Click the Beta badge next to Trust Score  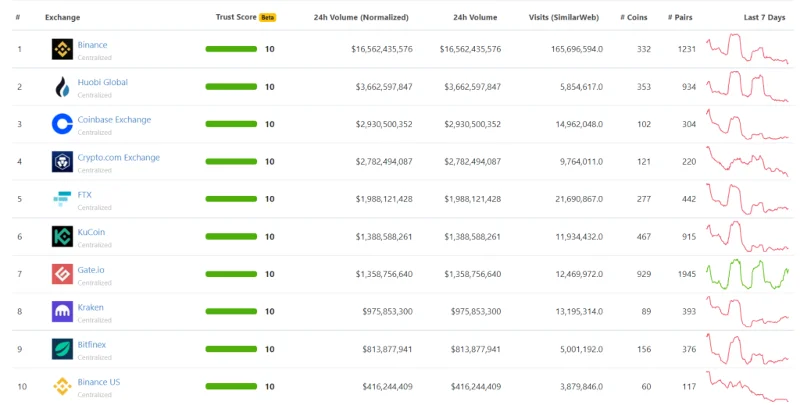pyautogui.click(x=267, y=17)
